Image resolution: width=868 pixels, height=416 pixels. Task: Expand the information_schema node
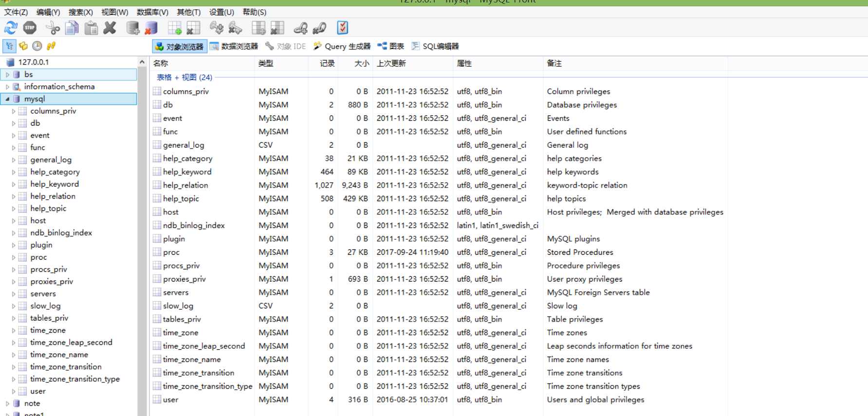coord(7,87)
